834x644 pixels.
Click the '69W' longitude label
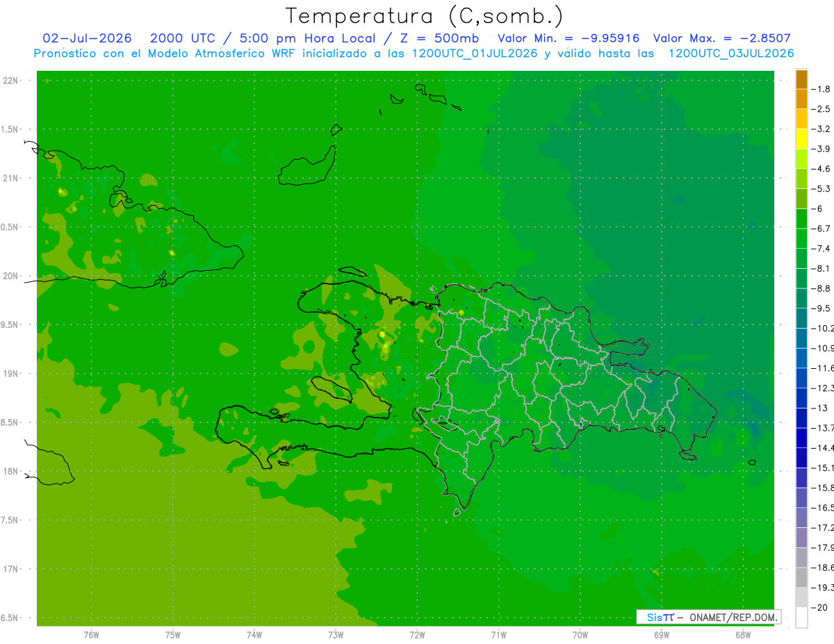pyautogui.click(x=662, y=634)
